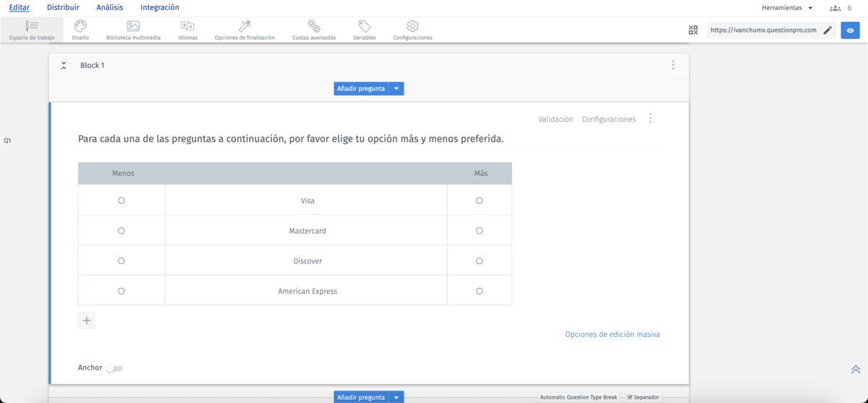Select Menos radio for American Express
This screenshot has height=403, width=868.
point(122,292)
